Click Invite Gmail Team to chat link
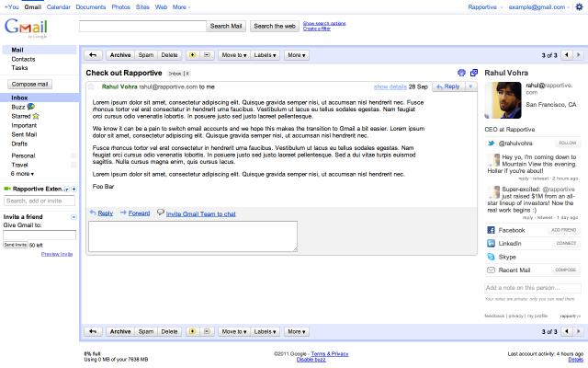The width and height of the screenshot is (588, 368). 200,214
